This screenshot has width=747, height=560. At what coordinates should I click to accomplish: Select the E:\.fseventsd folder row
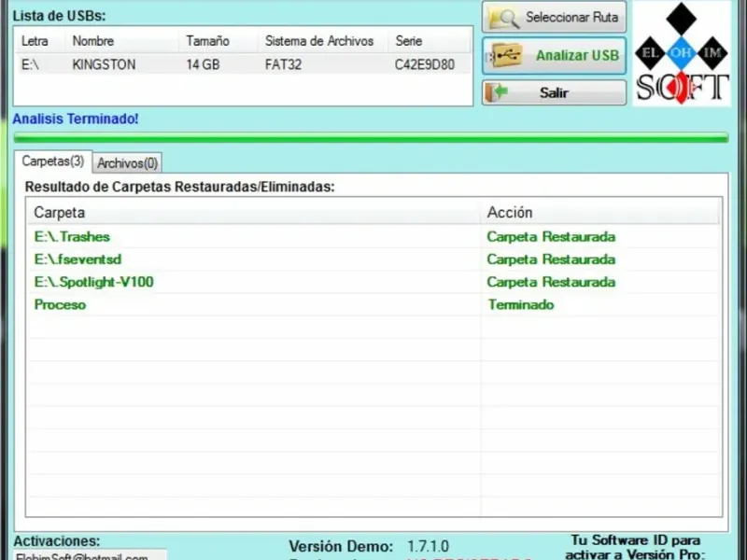373,259
